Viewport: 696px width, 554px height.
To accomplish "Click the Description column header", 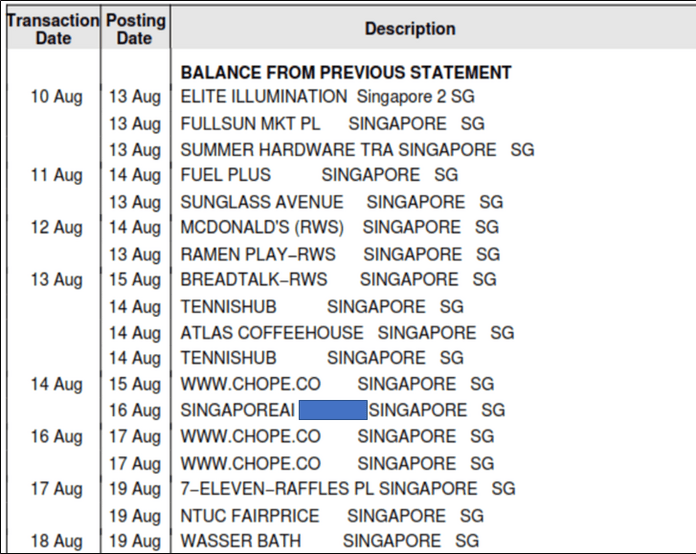I will pyautogui.click(x=410, y=29).
